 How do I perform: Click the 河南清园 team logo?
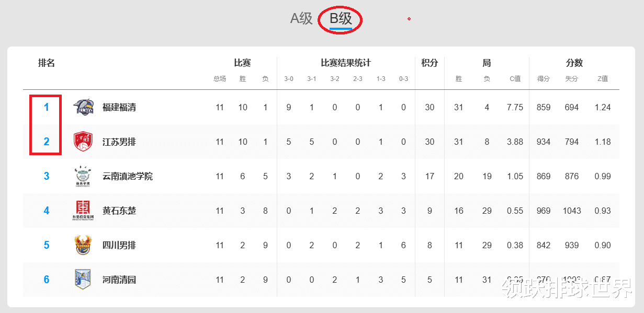[x=83, y=280]
